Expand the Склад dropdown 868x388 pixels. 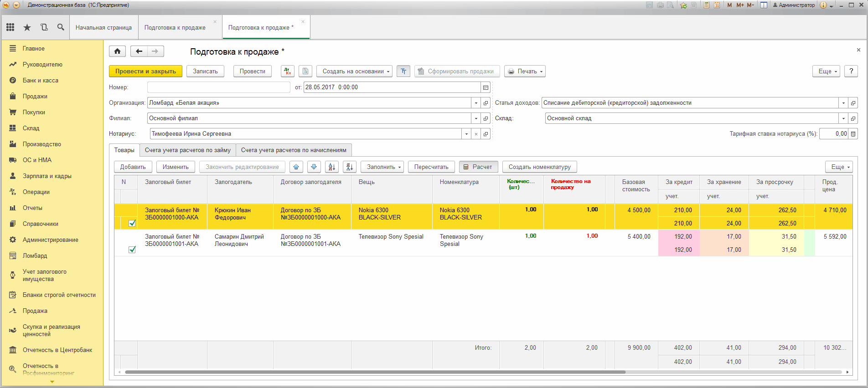click(843, 118)
